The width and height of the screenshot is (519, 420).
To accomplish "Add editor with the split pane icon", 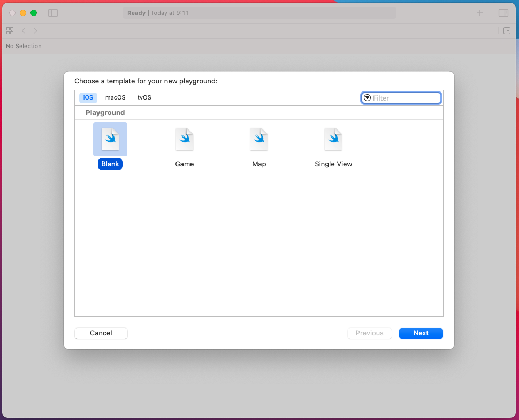I will [x=507, y=31].
